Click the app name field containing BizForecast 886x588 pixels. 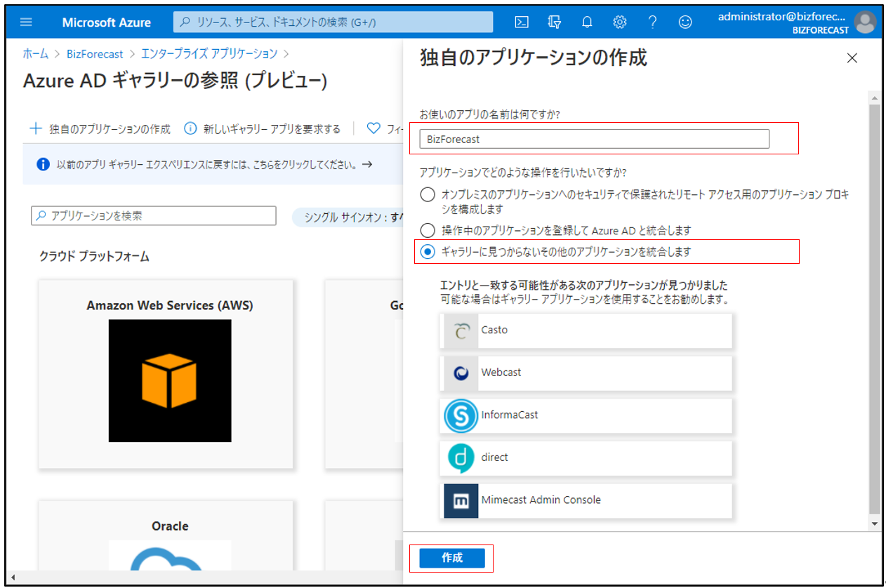point(594,139)
